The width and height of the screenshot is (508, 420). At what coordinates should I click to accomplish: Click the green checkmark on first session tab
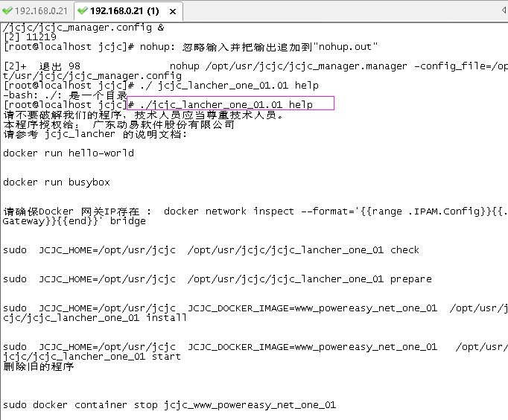coord(7,10)
